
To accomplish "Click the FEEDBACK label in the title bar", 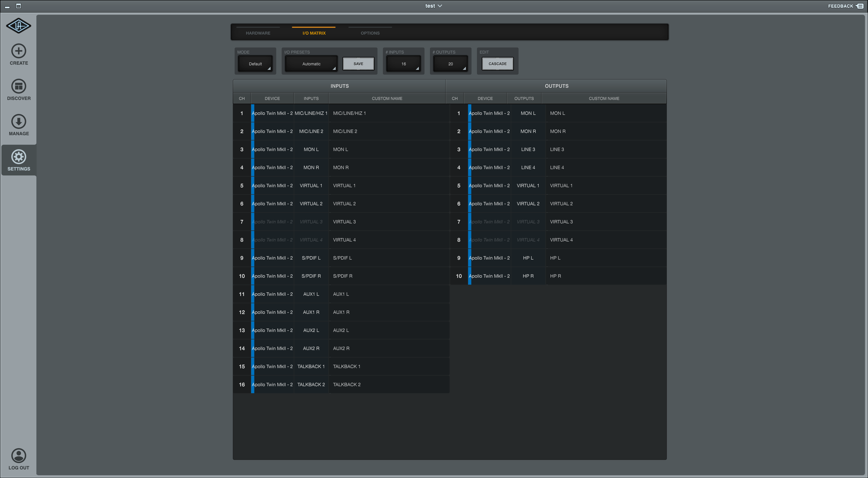I will click(840, 6).
